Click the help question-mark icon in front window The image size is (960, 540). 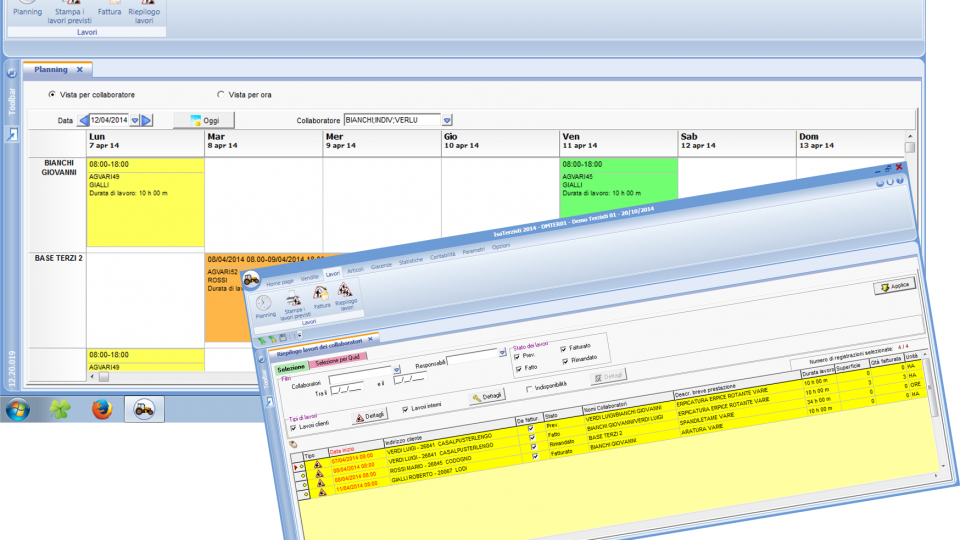click(900, 181)
